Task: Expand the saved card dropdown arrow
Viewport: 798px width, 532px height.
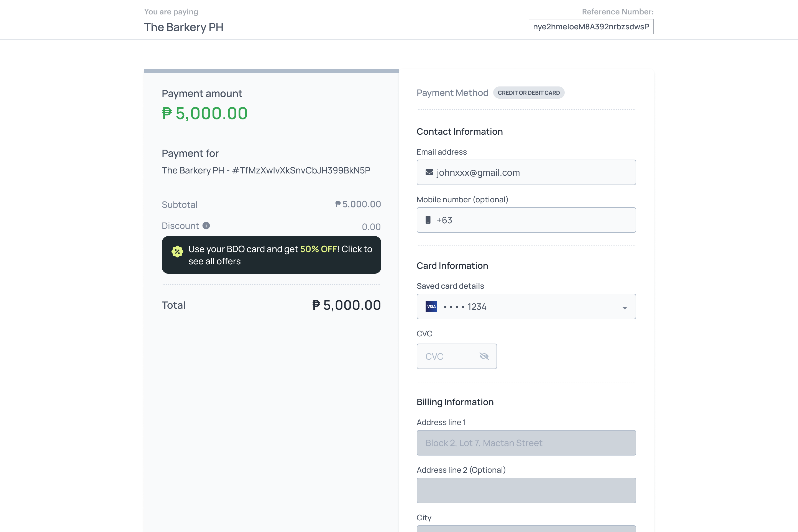Action: coord(624,308)
